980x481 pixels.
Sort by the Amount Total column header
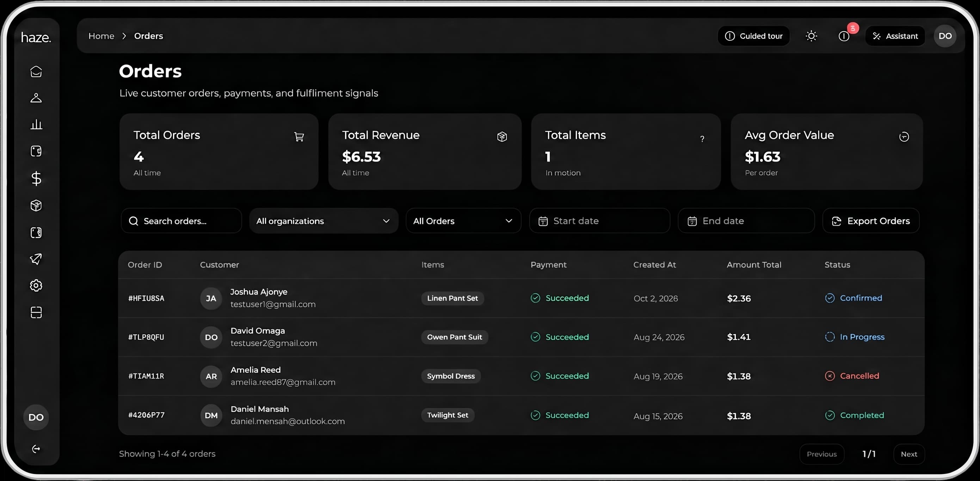click(x=754, y=265)
